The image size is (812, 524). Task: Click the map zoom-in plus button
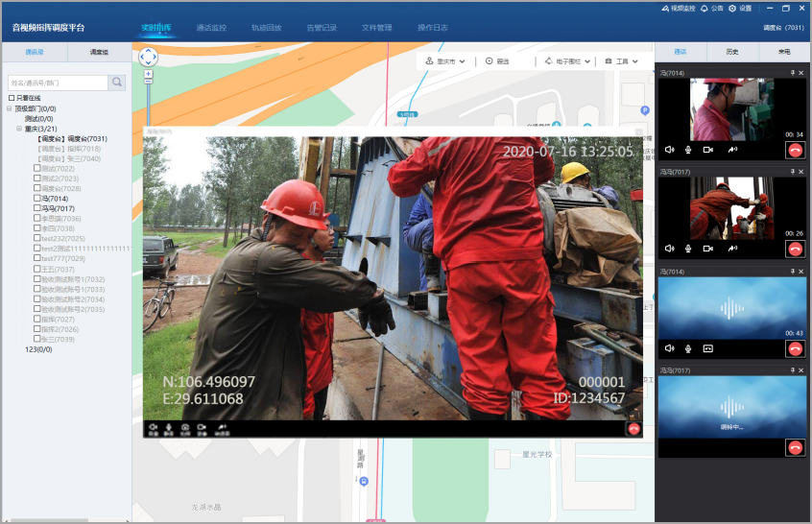click(148, 73)
